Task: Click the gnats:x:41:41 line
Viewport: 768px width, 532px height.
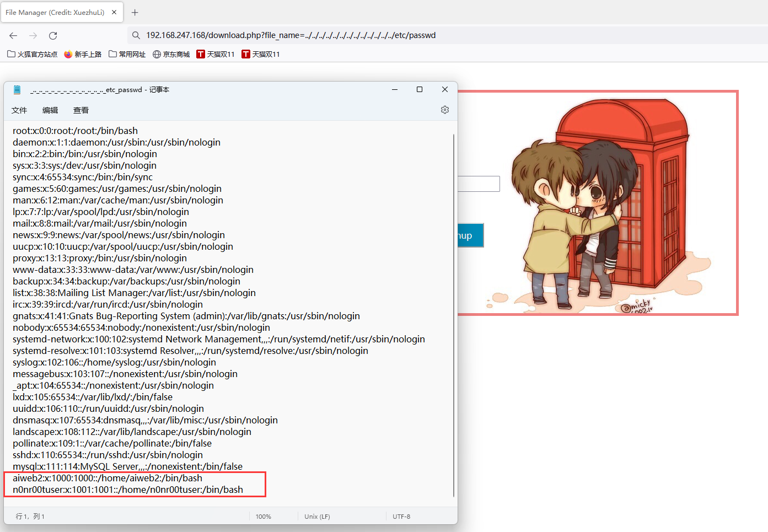Action: click(x=186, y=316)
